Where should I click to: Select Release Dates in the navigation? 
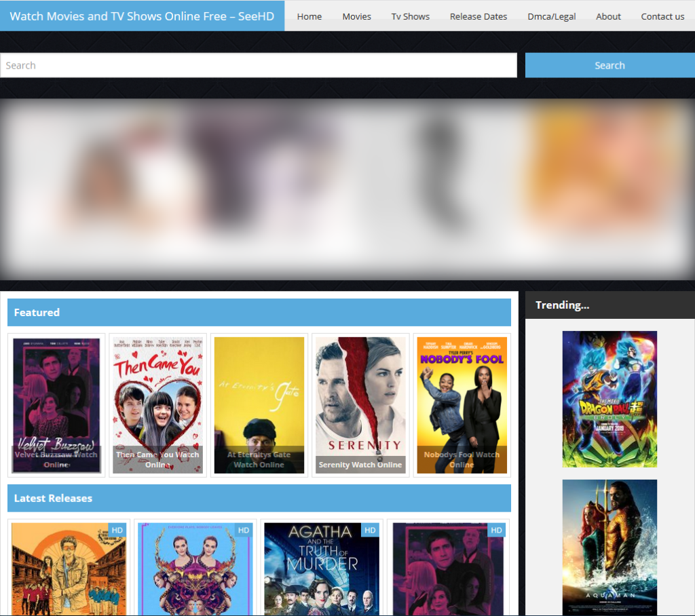coord(478,16)
